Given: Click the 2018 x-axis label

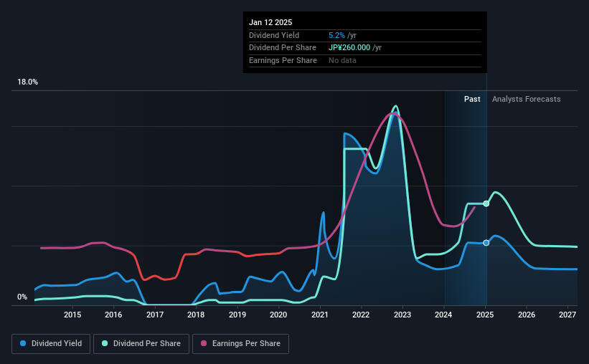Looking at the screenshot, I should 196,315.
